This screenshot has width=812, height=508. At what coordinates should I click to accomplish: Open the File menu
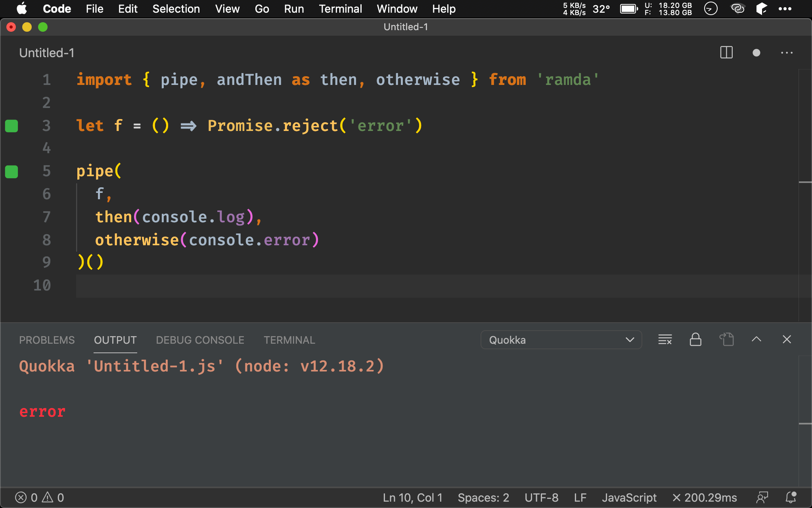point(95,9)
